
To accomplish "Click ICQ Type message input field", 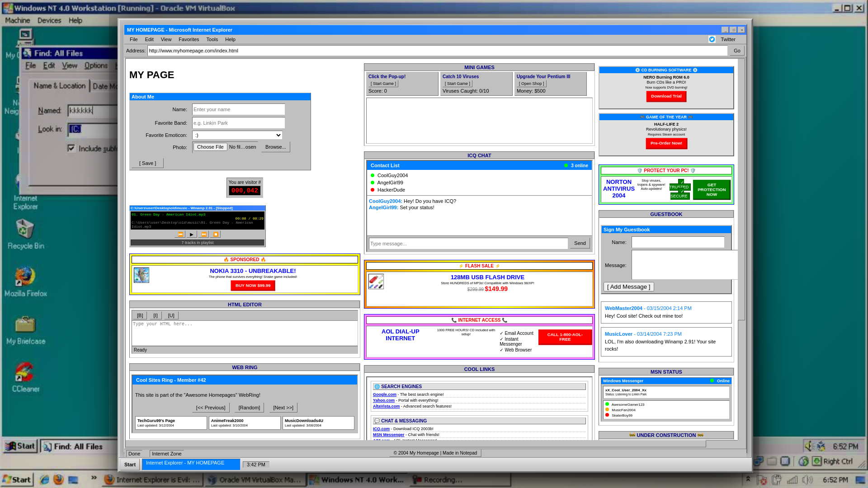I will pos(468,244).
